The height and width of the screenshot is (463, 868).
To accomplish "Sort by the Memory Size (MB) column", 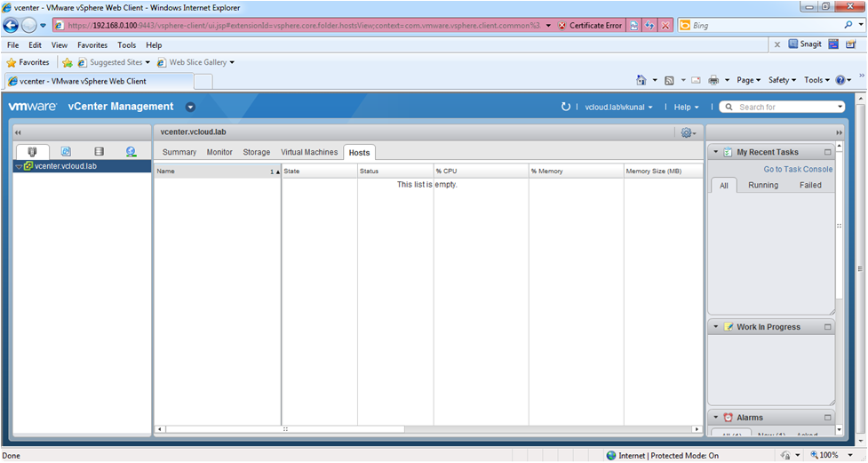I will click(663, 172).
